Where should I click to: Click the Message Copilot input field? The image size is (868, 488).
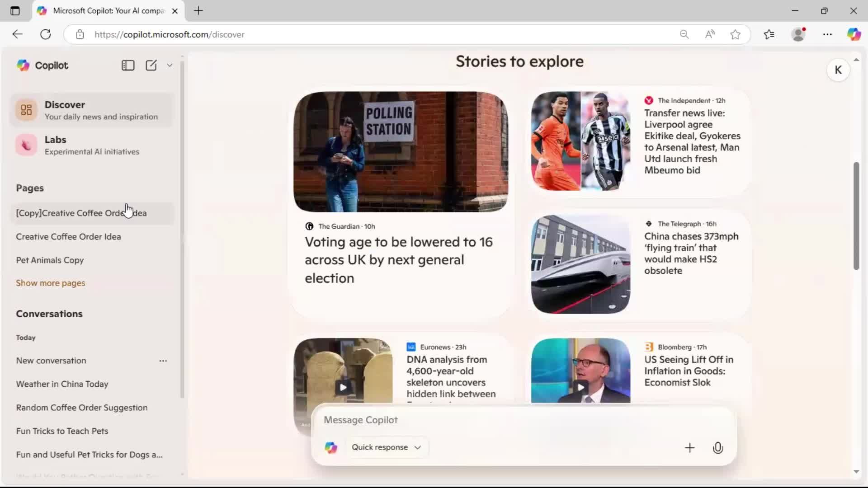tap(524, 420)
